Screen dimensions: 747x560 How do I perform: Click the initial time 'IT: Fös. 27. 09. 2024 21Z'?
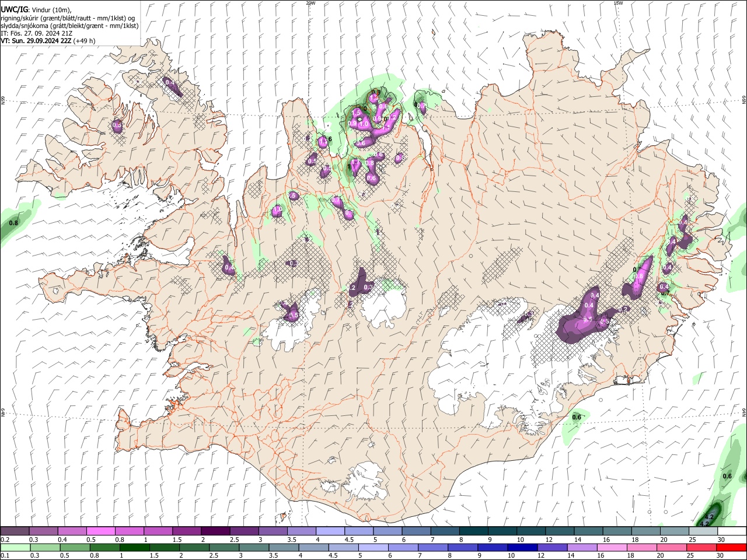pos(37,33)
